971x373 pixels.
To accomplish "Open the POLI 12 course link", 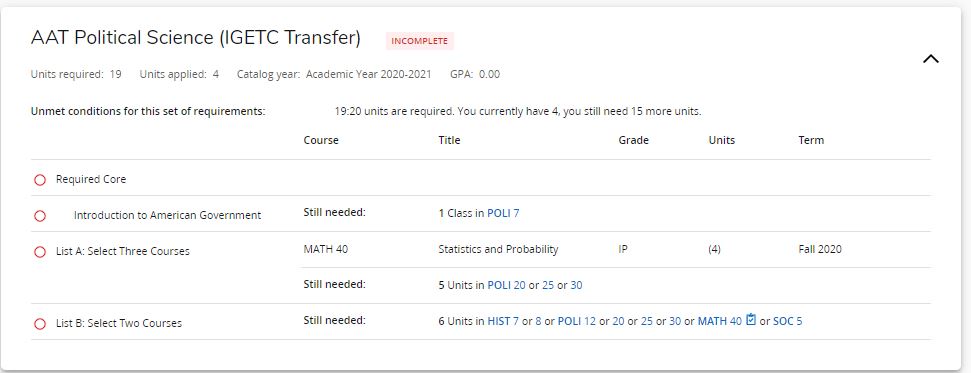I will pyautogui.click(x=577, y=321).
